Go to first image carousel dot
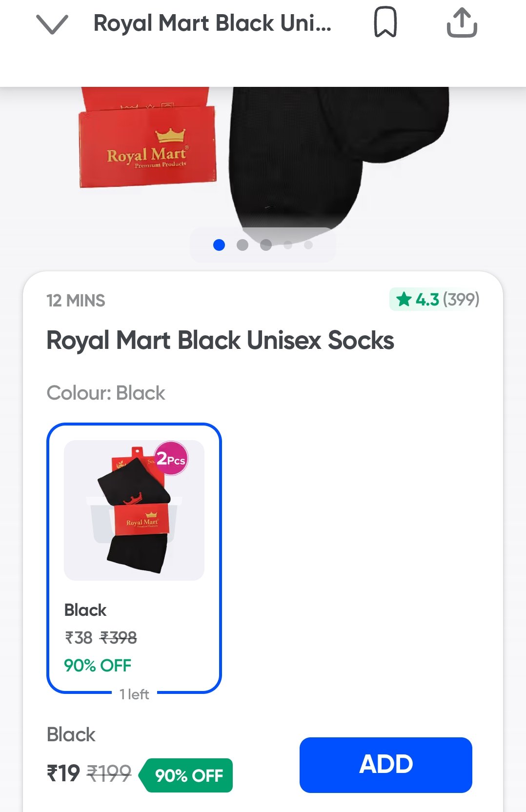Image resolution: width=526 pixels, height=812 pixels. [x=219, y=245]
